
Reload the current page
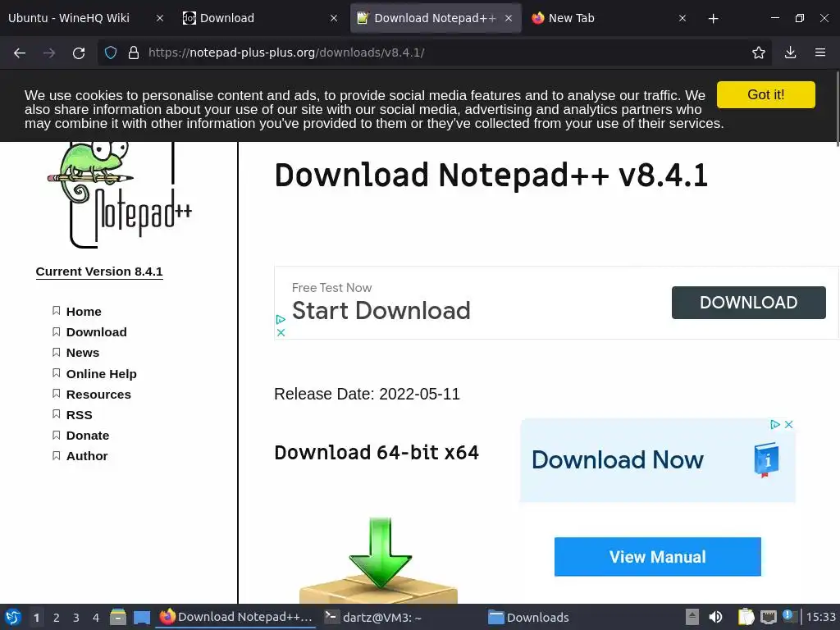click(x=79, y=52)
